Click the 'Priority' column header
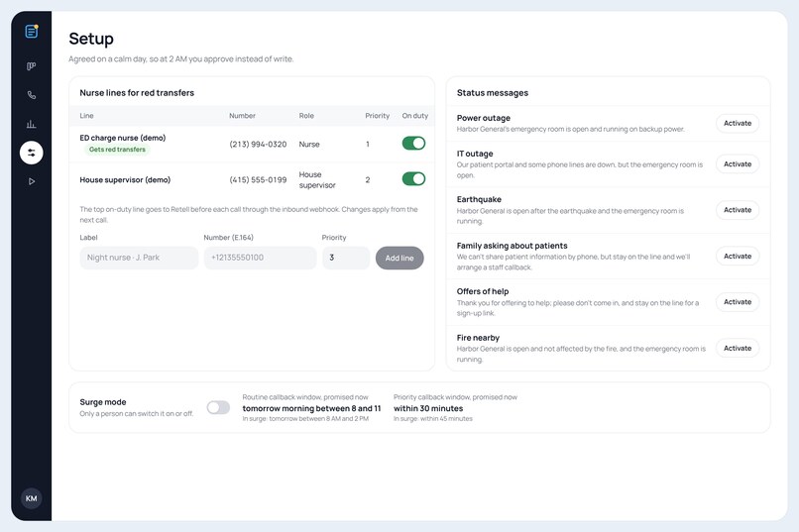The width and height of the screenshot is (799, 532). click(x=377, y=116)
